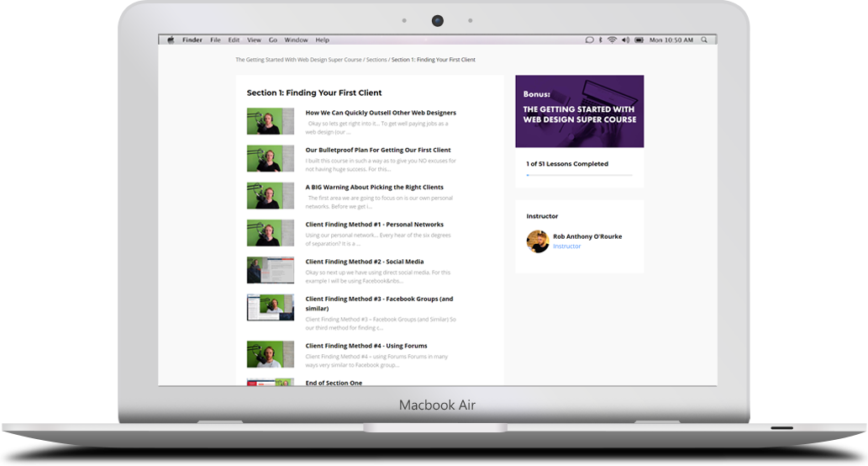The width and height of the screenshot is (868, 466).
Task: Click the Bluetooth status icon
Action: pyautogui.click(x=601, y=40)
